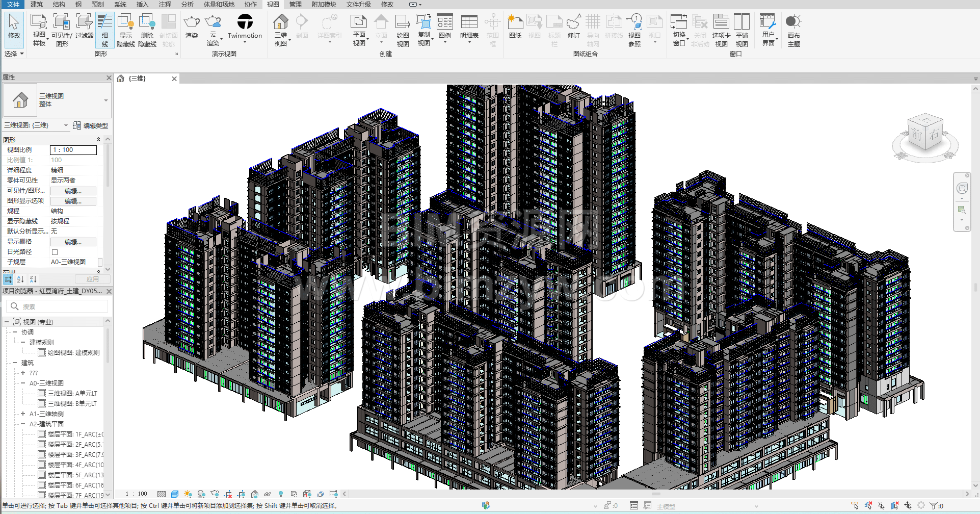Image resolution: width=980 pixels, height=514 pixels.
Task: Expand the A1-三维轴侧 tree node
Action: point(23,414)
